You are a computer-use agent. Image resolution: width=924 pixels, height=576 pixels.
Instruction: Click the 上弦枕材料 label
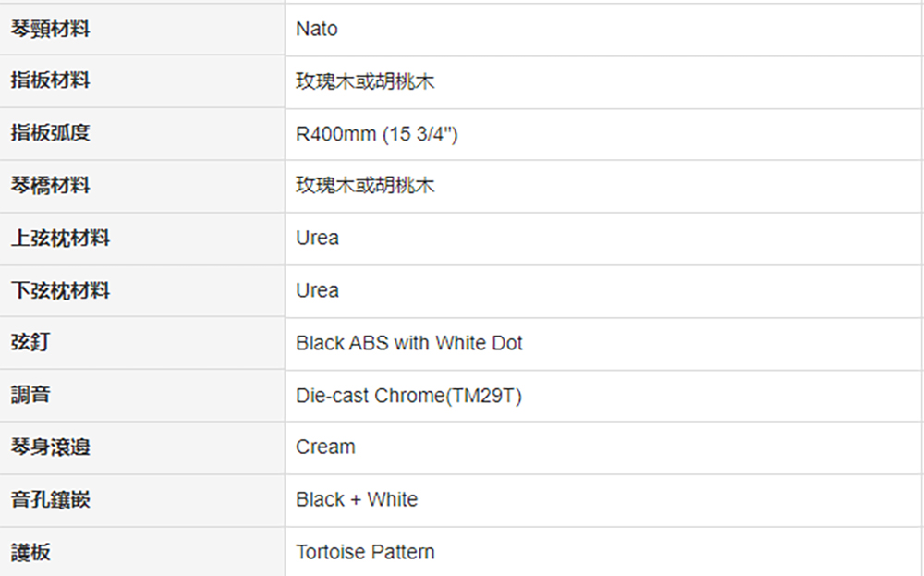(x=60, y=239)
